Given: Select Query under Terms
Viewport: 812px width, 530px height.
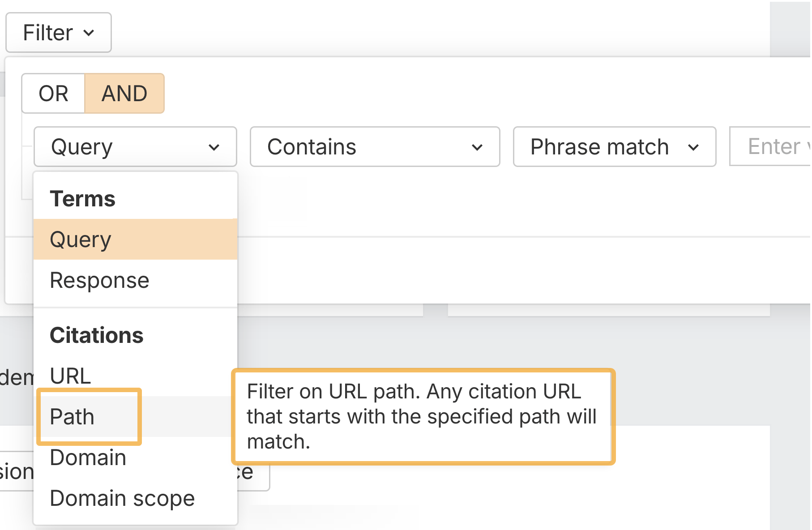Looking at the screenshot, I should click(x=80, y=239).
